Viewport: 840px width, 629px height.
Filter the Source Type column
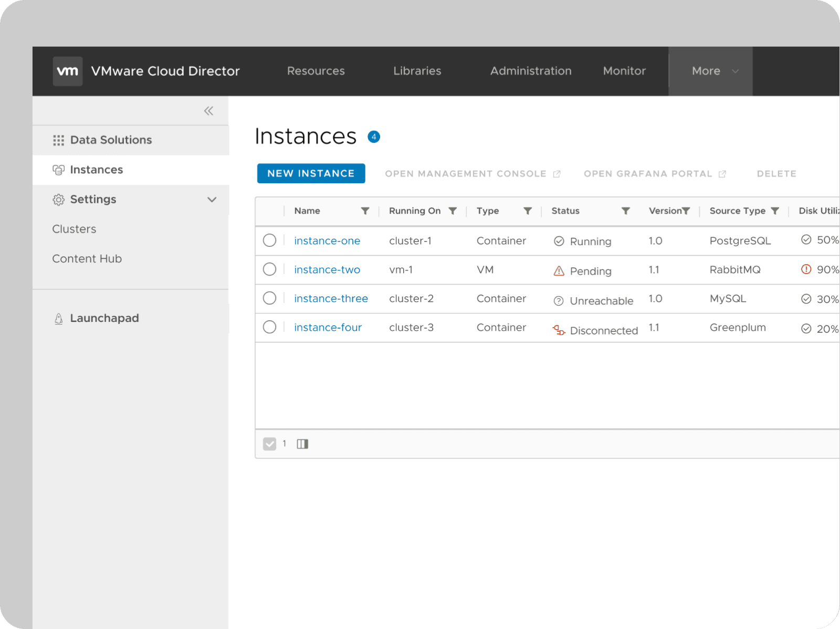pyautogui.click(x=775, y=211)
